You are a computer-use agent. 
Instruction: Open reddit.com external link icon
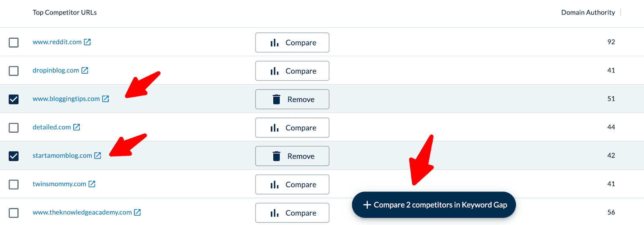point(87,42)
